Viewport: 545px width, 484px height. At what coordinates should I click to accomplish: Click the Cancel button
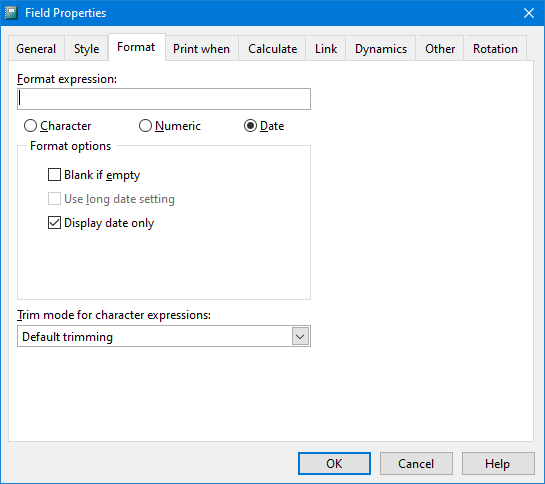point(416,463)
